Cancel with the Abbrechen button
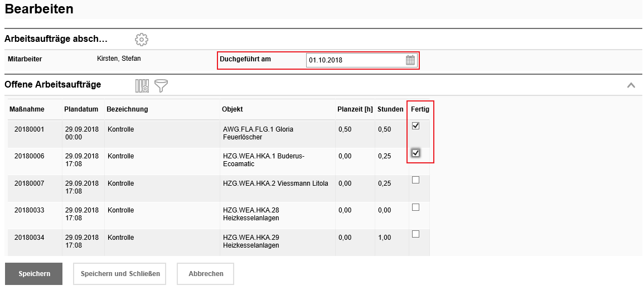The height and width of the screenshot is (290, 644). click(x=205, y=274)
